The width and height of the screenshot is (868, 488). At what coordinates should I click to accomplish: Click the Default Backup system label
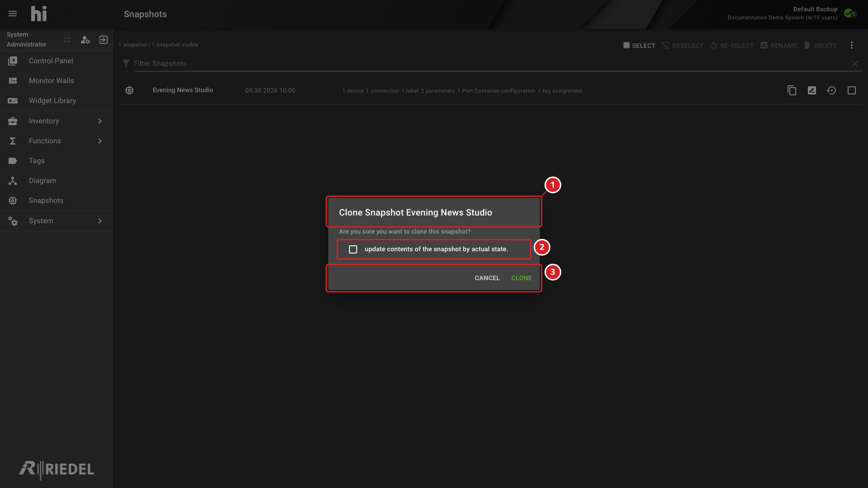(x=815, y=9)
